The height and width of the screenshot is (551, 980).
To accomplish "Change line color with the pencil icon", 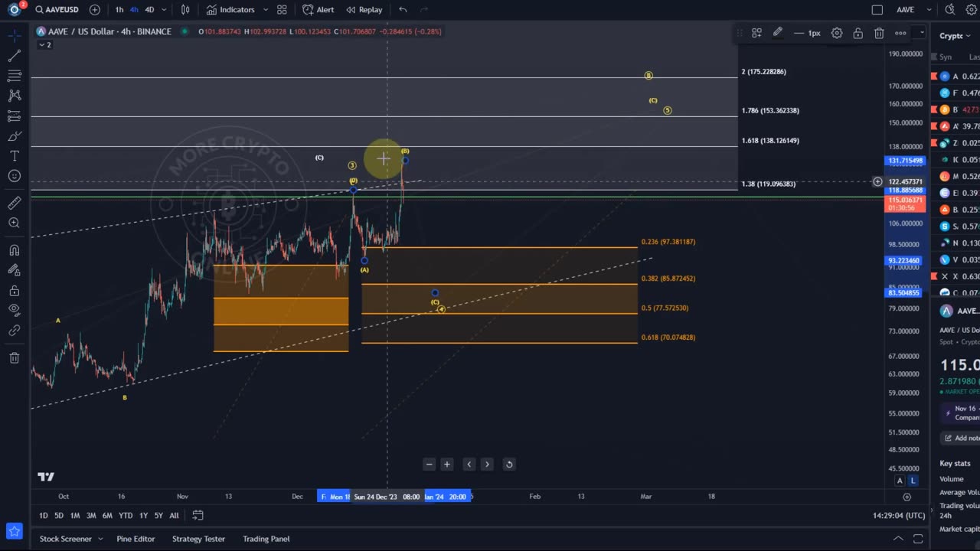I will (x=777, y=33).
